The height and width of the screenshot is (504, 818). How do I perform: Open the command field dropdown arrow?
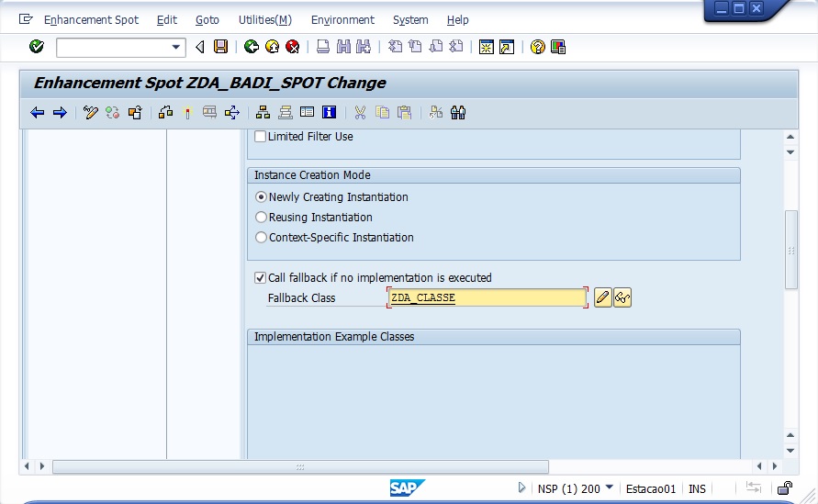pos(176,47)
